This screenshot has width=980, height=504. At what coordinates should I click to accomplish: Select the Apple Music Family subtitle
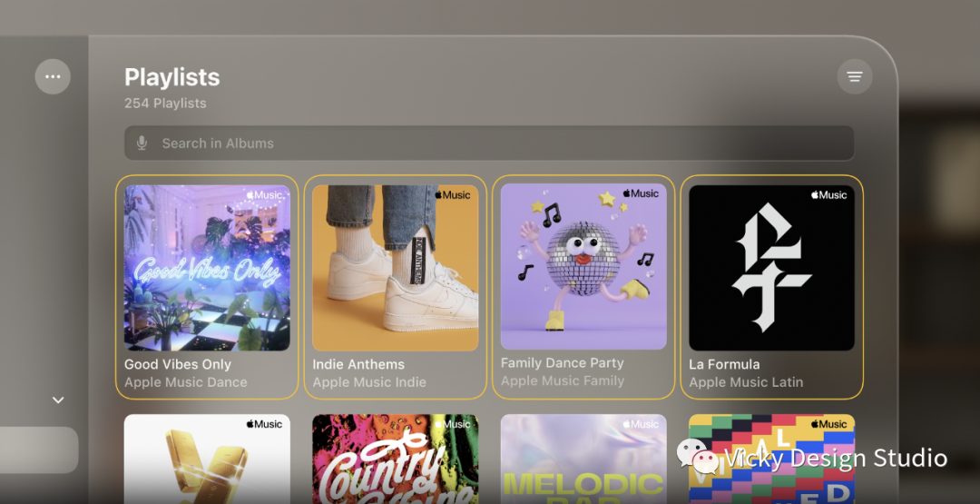563,380
